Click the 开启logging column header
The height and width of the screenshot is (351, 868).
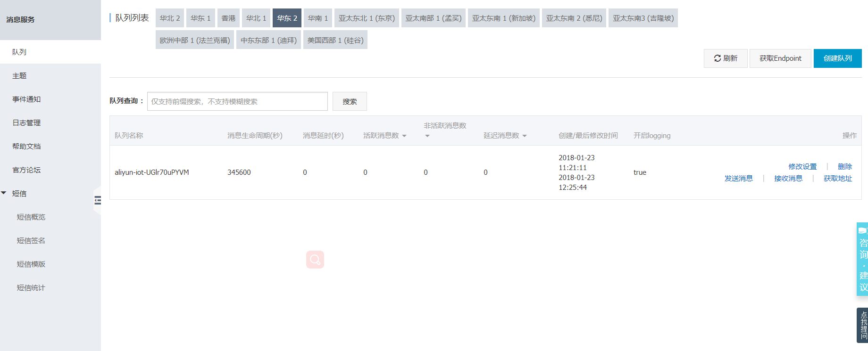[x=652, y=136]
